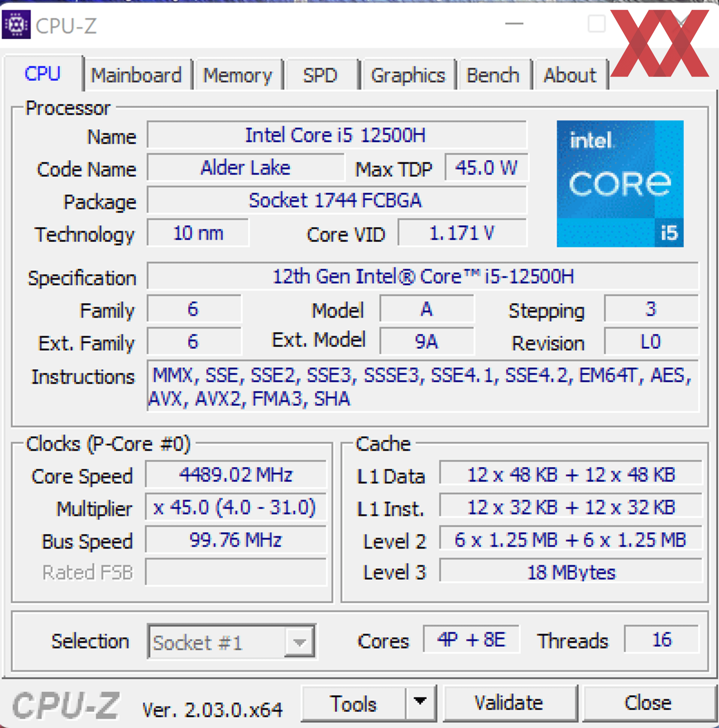Screen dimensions: 719x728
Task: Click the Model value A
Action: point(427,309)
